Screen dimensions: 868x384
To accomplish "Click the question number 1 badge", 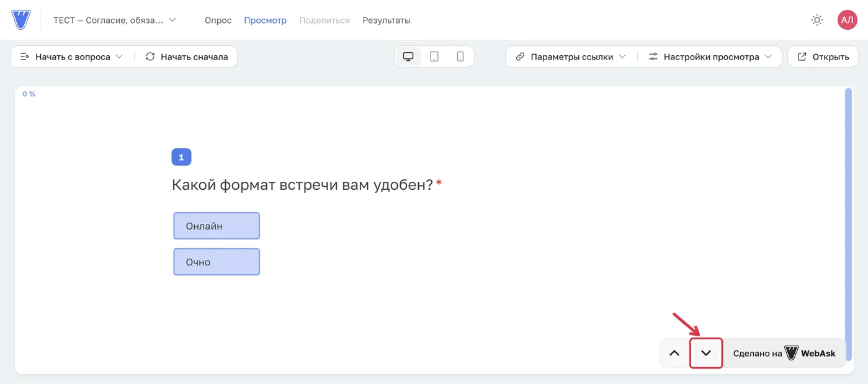I will (181, 157).
